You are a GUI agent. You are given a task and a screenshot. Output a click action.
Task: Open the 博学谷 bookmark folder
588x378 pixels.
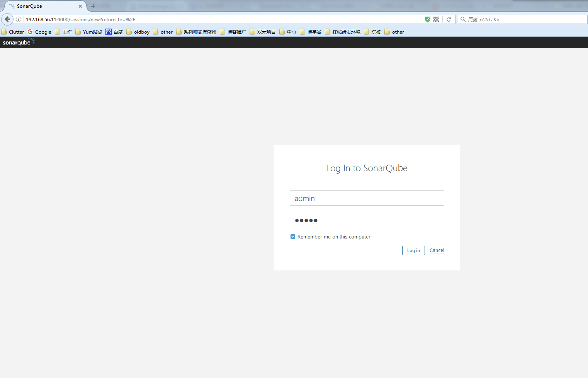click(311, 32)
